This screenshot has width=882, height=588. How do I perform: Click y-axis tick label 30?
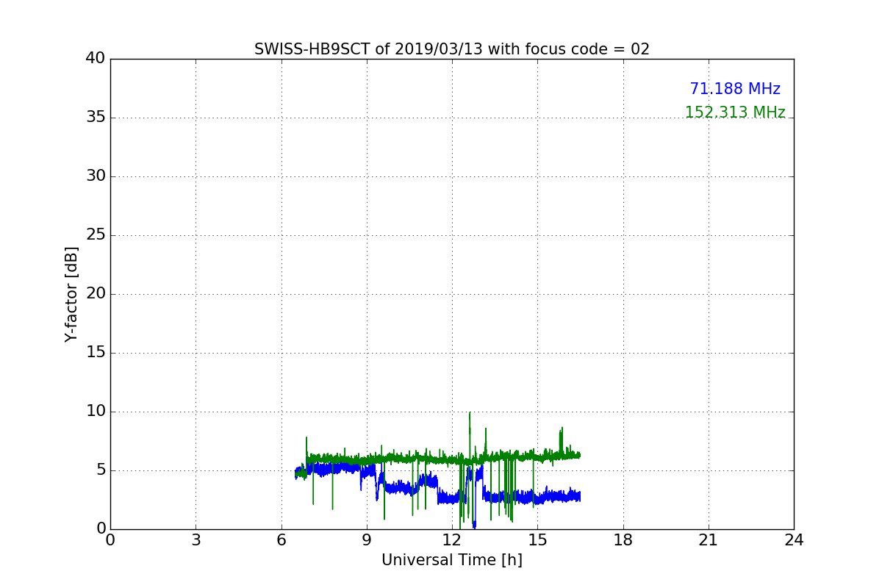click(96, 176)
